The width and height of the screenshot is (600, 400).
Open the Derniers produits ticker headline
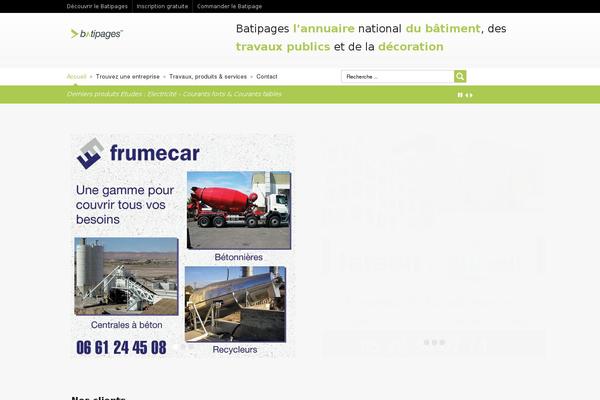[x=174, y=94]
